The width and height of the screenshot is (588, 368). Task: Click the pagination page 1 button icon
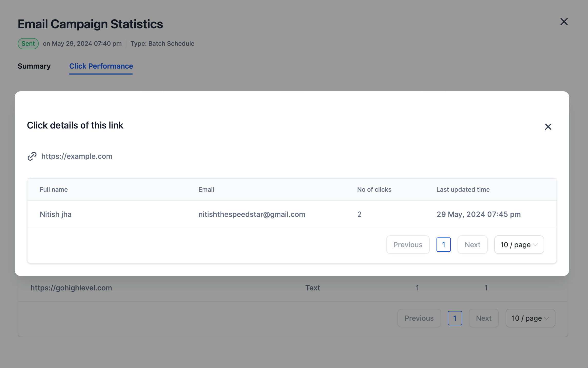pyautogui.click(x=443, y=244)
